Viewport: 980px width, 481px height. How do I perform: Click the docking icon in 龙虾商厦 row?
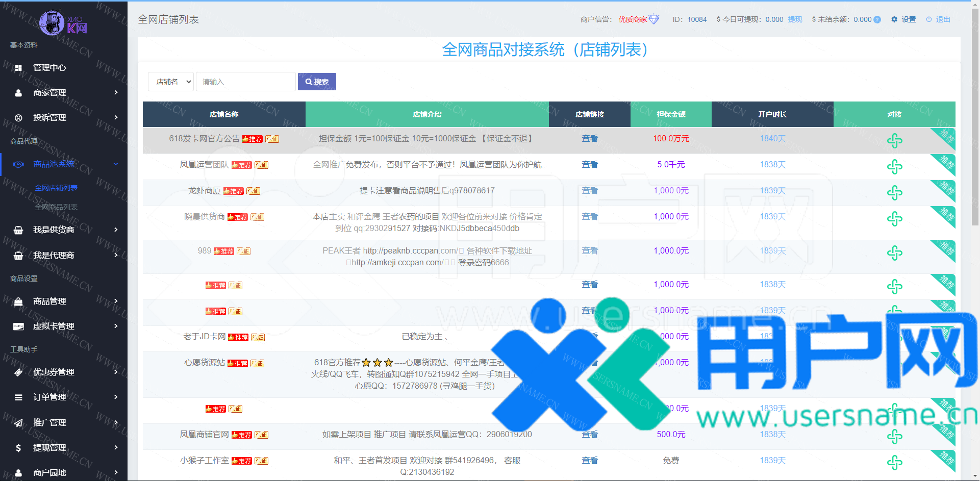coord(894,193)
